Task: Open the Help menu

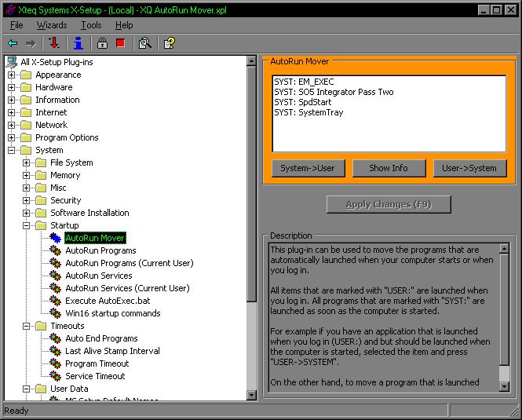Action: click(x=124, y=25)
